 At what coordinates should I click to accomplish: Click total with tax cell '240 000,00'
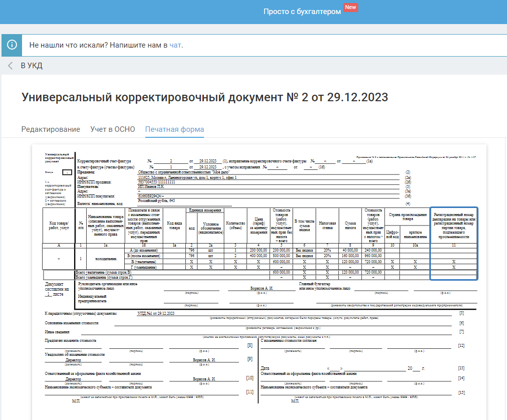pyautogui.click(x=373, y=250)
